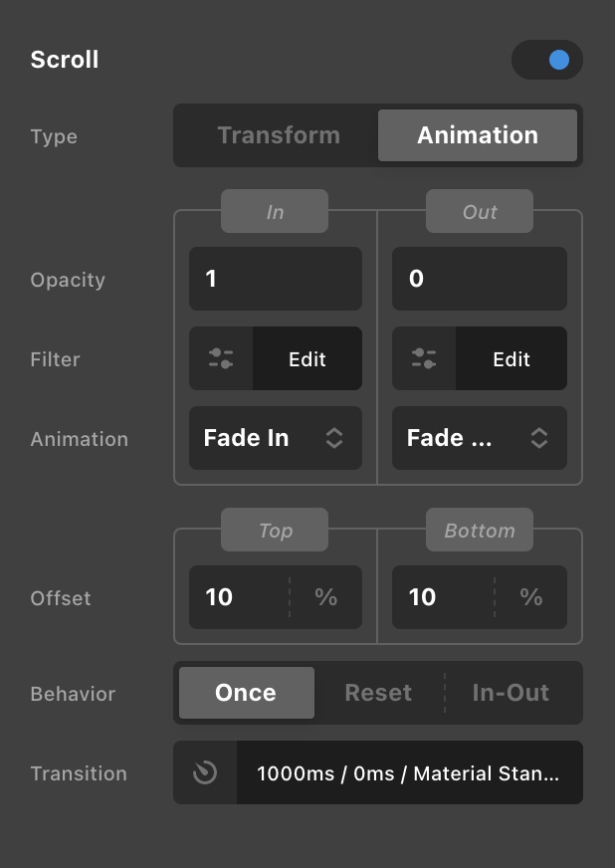Image resolution: width=615 pixels, height=868 pixels.
Task: Click Edit for the Out filter
Action: click(512, 358)
